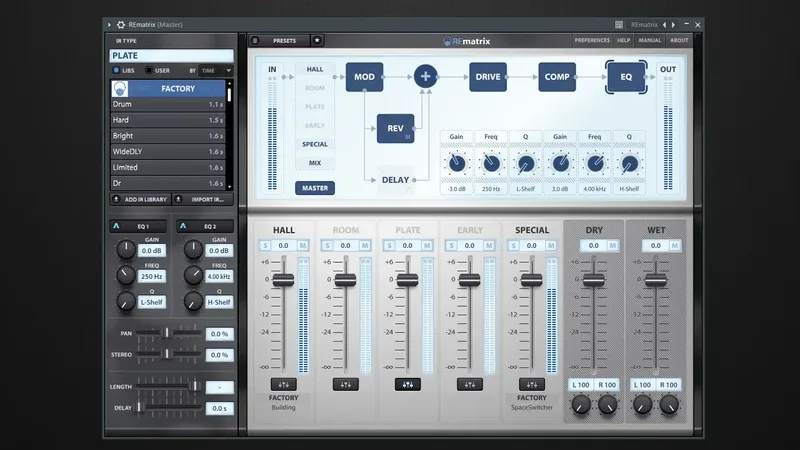Select the DELAY effect block
Image resolution: width=800 pixels, height=450 pixels.
coord(395,180)
